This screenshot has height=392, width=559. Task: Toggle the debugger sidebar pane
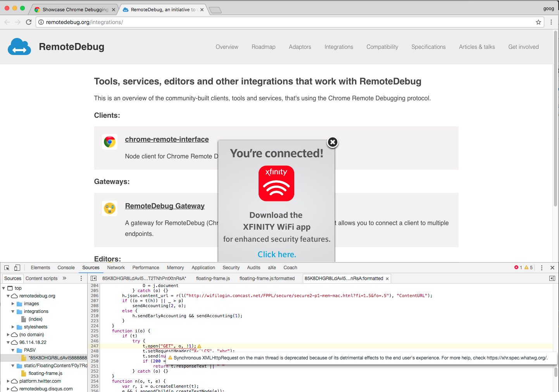pyautogui.click(x=552, y=279)
